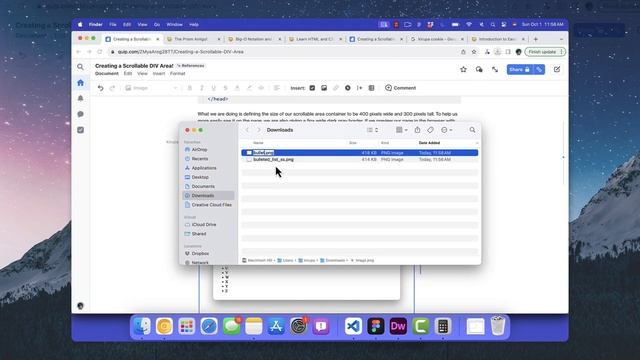The image size is (640, 360).
Task: Open Quip Format menu
Action: (x=178, y=73)
